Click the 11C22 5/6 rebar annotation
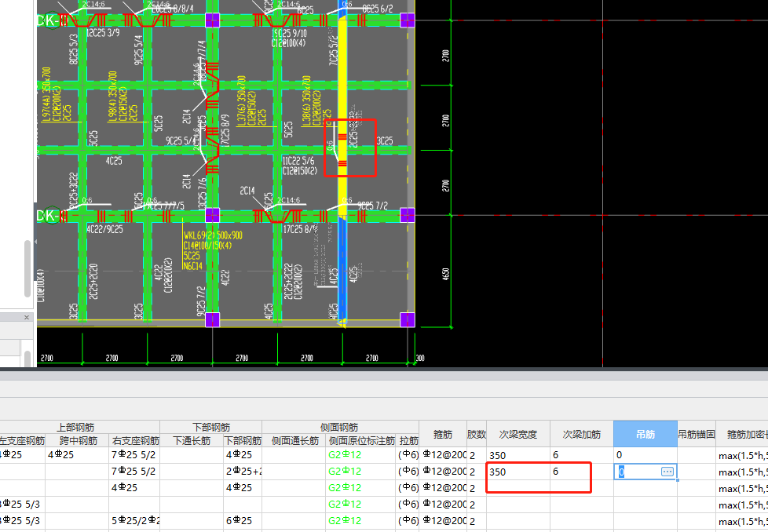 pos(298,161)
